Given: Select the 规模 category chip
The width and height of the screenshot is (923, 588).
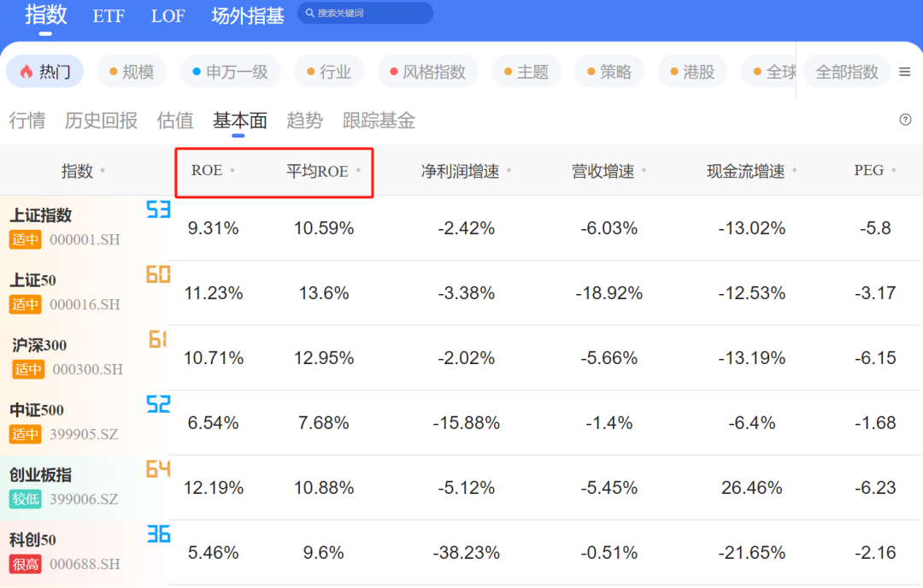Looking at the screenshot, I should coord(132,72).
